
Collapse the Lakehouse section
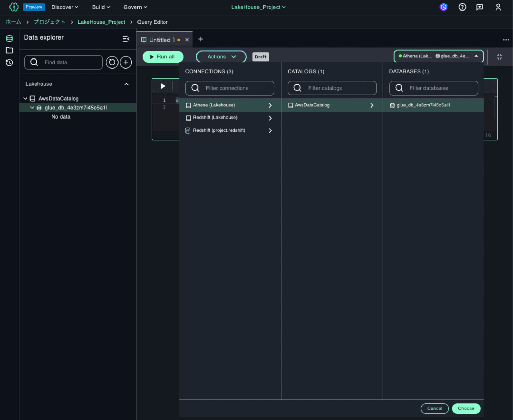click(x=126, y=84)
